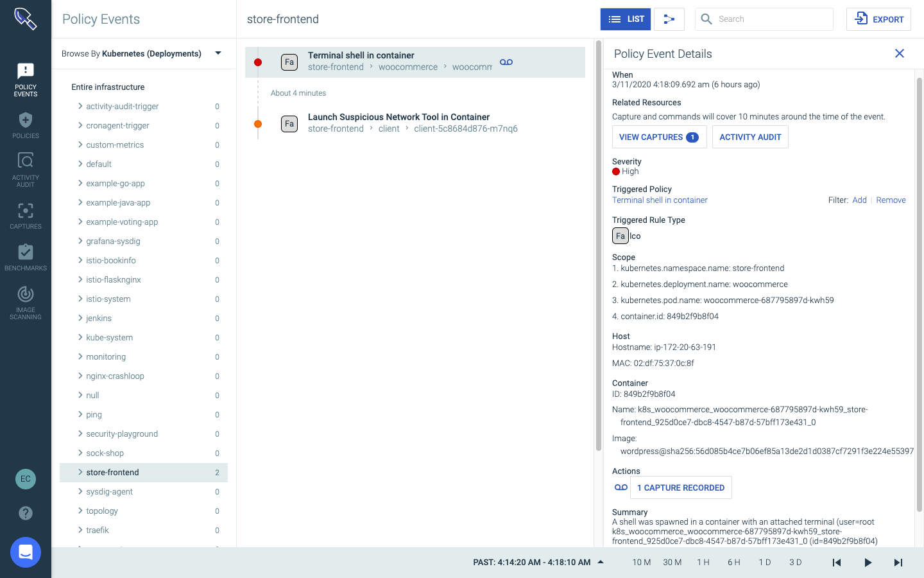Image resolution: width=924 pixels, height=578 pixels.
Task: Click Remove filter link
Action: [891, 200]
